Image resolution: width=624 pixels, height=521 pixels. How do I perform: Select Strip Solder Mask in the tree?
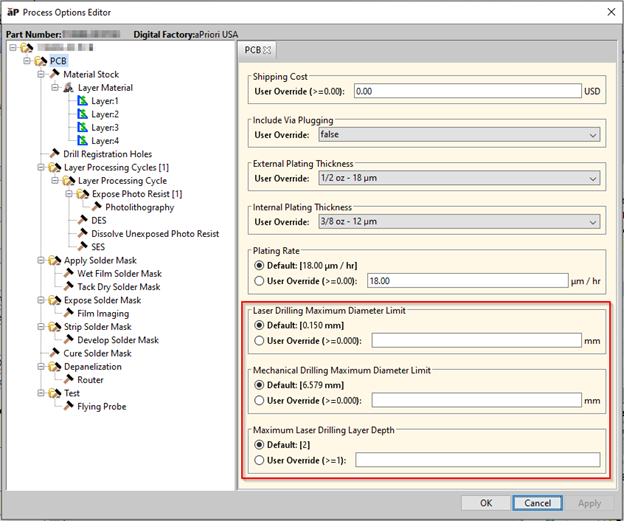98,327
